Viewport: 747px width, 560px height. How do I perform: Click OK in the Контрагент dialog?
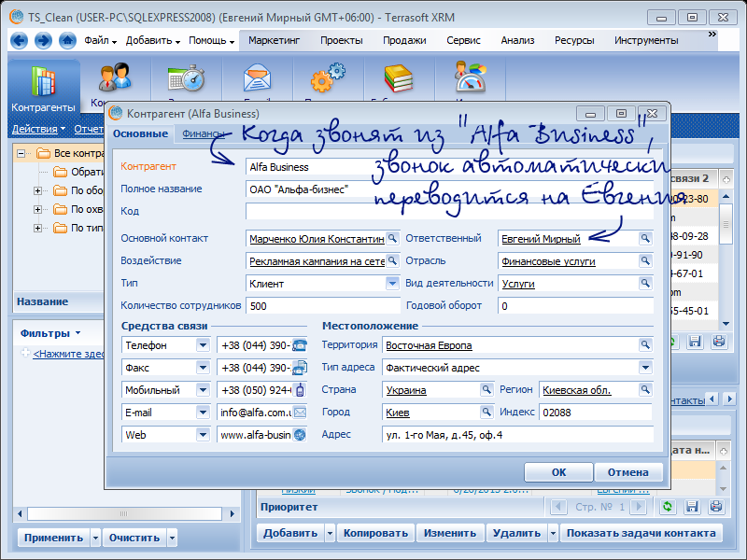(x=558, y=472)
